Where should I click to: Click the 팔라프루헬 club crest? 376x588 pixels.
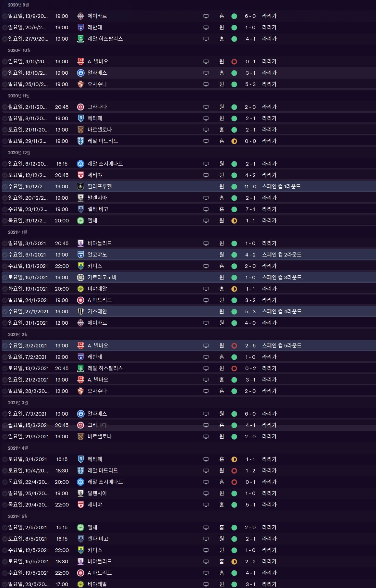(80, 186)
